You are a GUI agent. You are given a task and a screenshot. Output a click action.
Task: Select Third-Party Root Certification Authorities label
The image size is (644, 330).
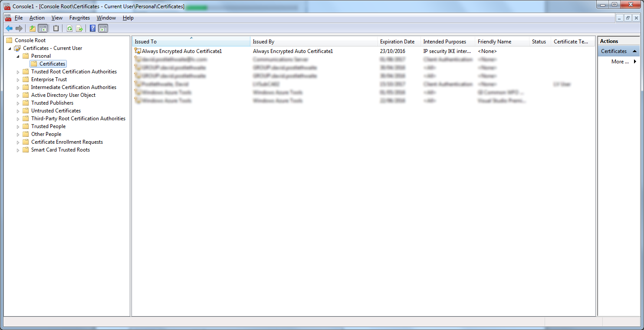click(78, 119)
